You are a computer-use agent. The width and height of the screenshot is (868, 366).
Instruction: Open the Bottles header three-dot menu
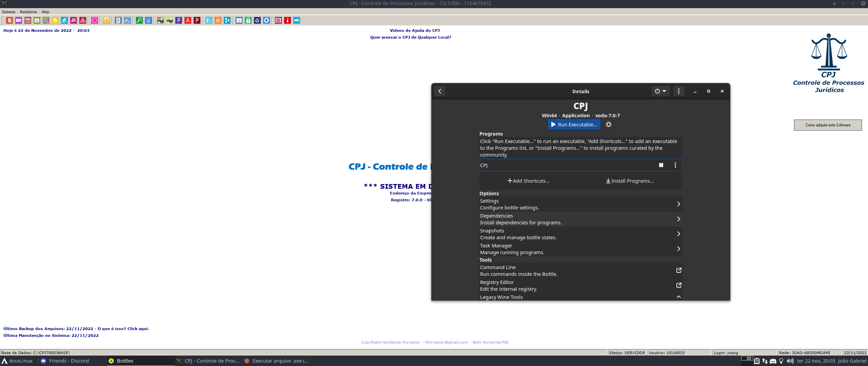pyautogui.click(x=679, y=91)
